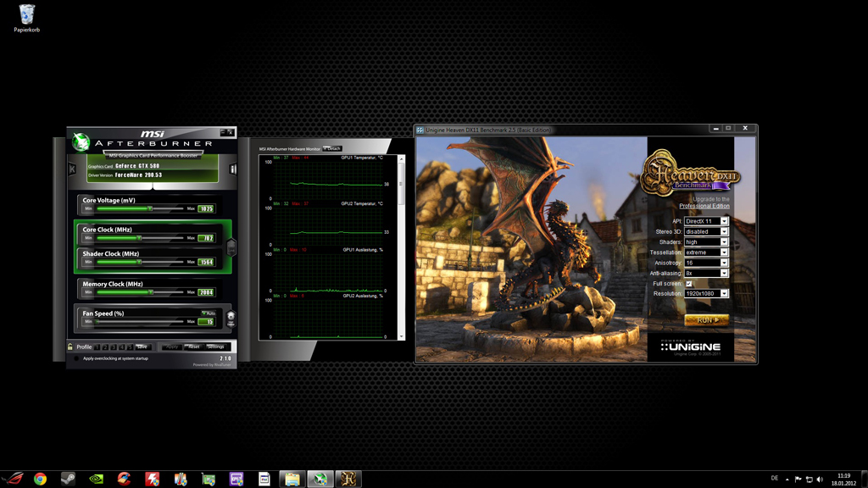Click the hardware monitor scroll up arrow
The image size is (868, 488).
(401, 159)
